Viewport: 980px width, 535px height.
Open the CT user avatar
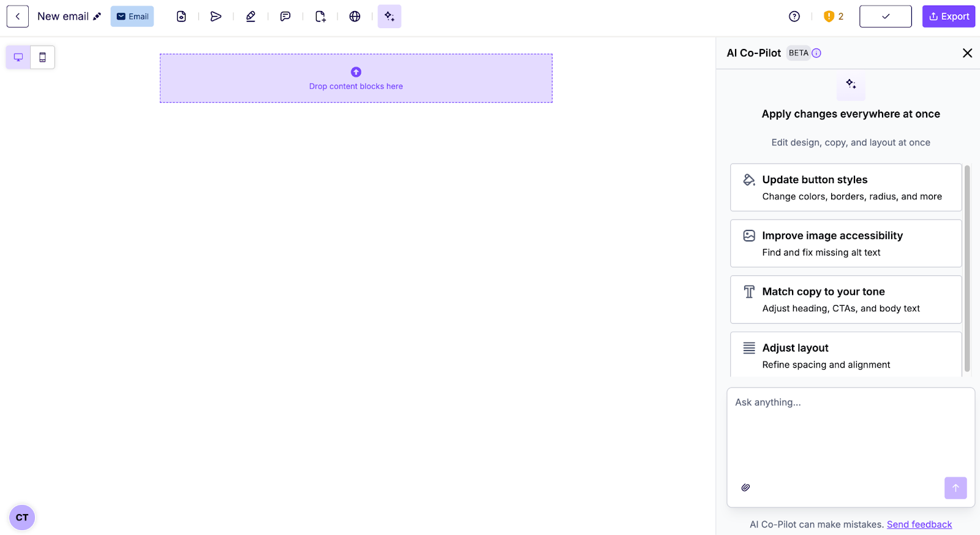22,518
